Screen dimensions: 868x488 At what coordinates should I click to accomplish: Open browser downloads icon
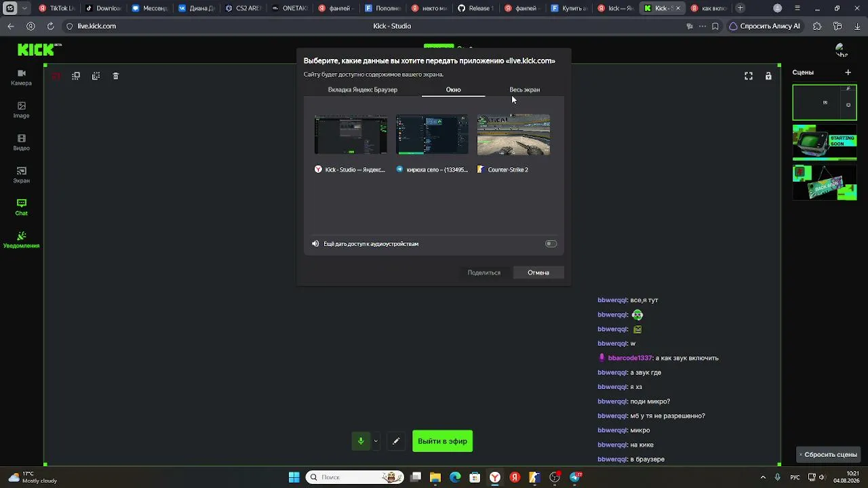(x=857, y=26)
